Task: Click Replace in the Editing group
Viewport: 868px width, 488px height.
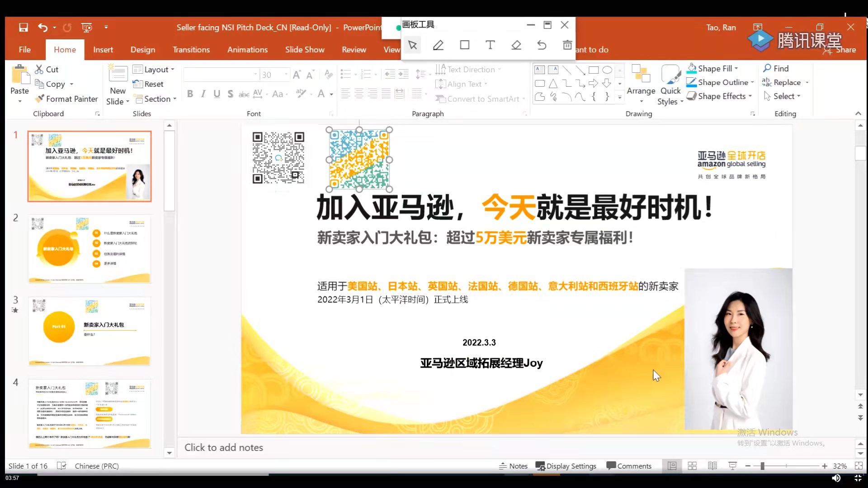Action: click(x=786, y=82)
